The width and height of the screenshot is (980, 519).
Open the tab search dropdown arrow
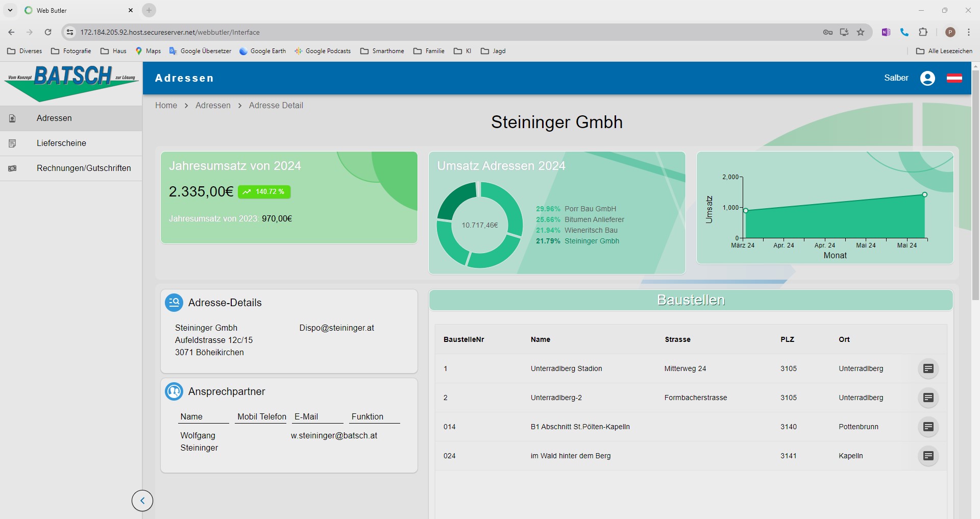(10, 10)
